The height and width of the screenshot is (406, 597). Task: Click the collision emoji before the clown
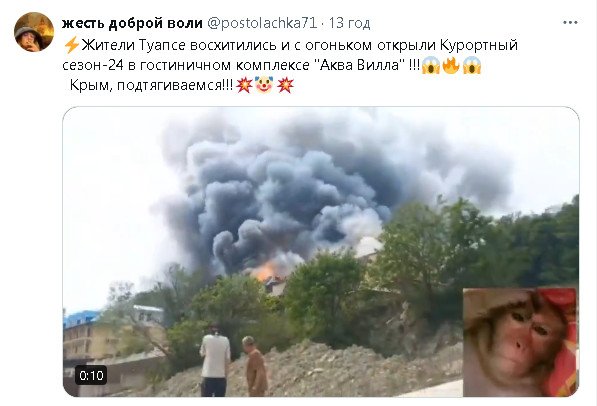coord(244,85)
